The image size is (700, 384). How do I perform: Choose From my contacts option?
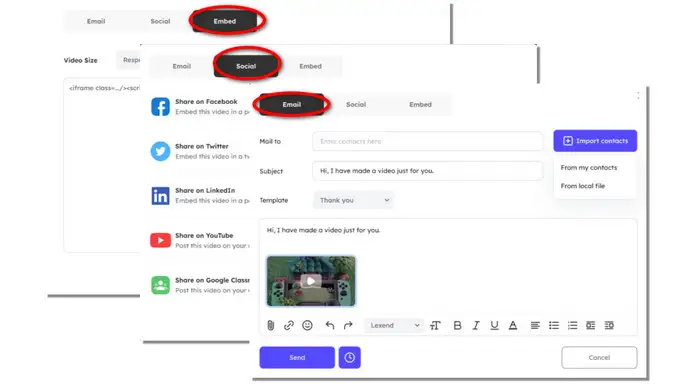click(589, 167)
